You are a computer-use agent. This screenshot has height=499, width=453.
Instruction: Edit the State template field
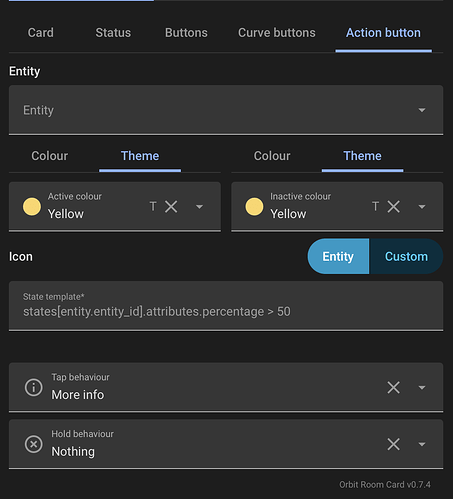(226, 306)
